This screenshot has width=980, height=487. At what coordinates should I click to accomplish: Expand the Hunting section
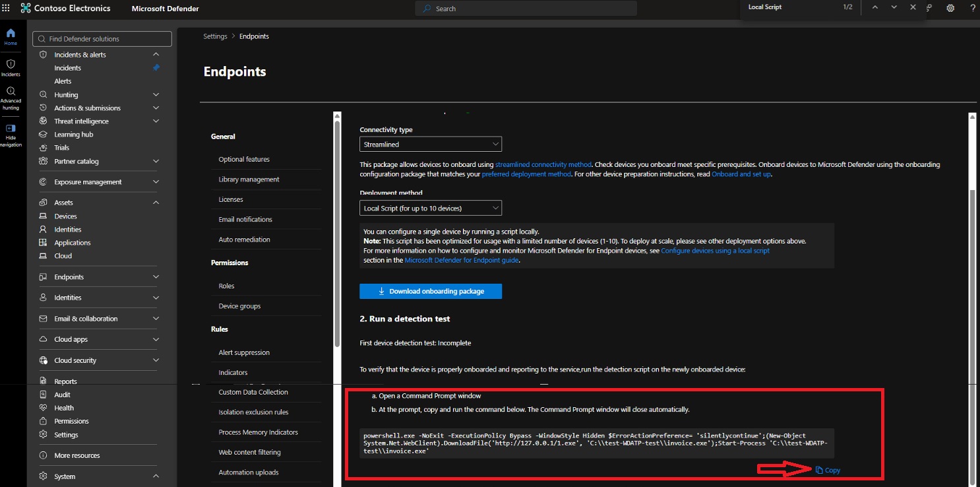(156, 95)
